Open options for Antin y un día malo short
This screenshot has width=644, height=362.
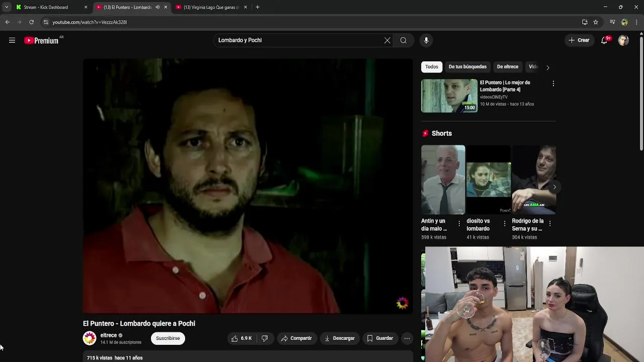coord(459,223)
